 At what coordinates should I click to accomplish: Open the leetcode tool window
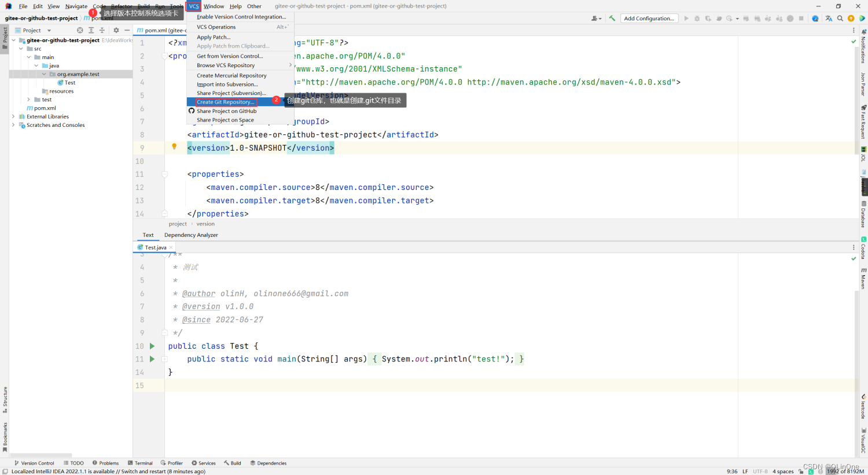coord(863,407)
